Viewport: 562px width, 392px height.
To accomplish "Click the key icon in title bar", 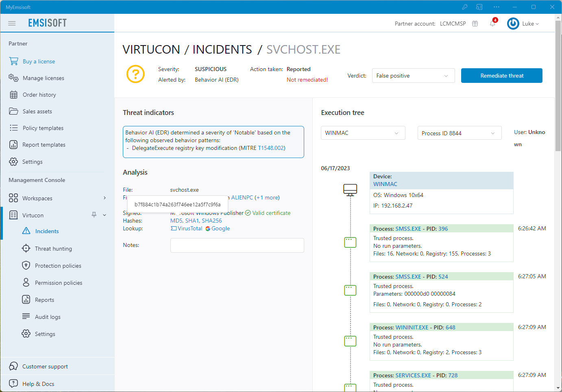I will click(x=465, y=7).
